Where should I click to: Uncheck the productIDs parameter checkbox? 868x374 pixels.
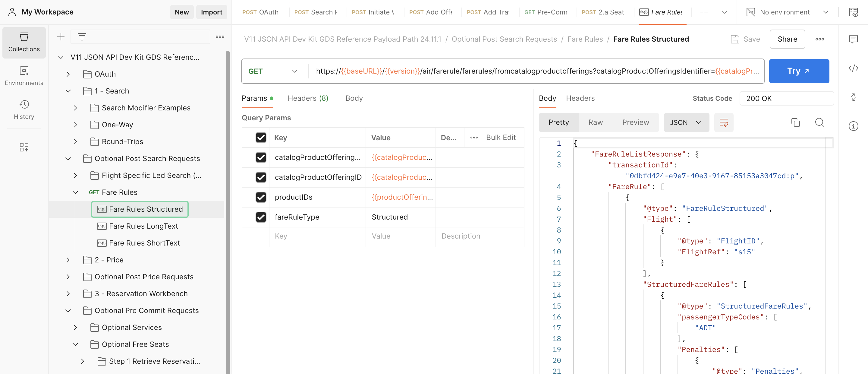(261, 197)
